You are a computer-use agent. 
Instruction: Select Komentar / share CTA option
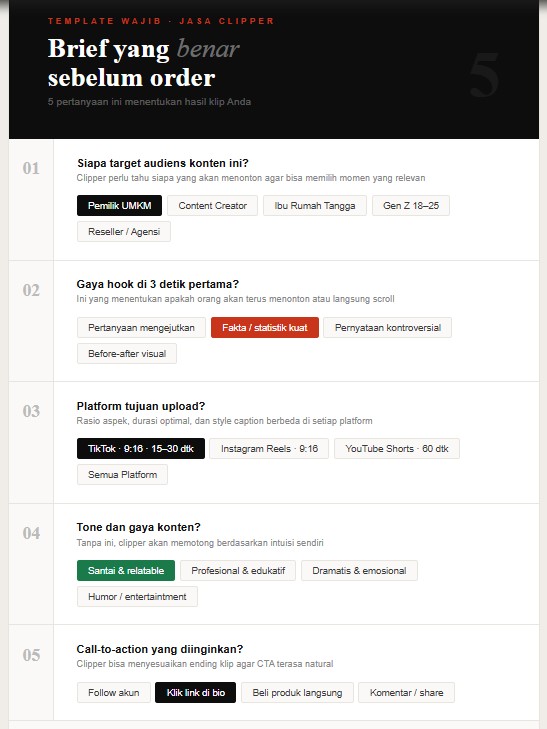click(406, 692)
